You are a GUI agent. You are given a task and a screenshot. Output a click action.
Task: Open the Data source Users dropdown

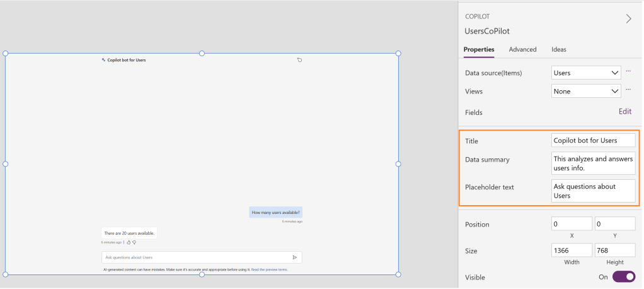[586, 73]
